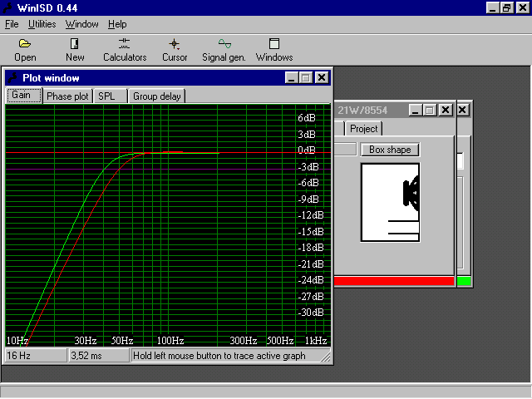532x399 pixels.
Task: Click the Plot window title bar icon
Action: click(13, 77)
